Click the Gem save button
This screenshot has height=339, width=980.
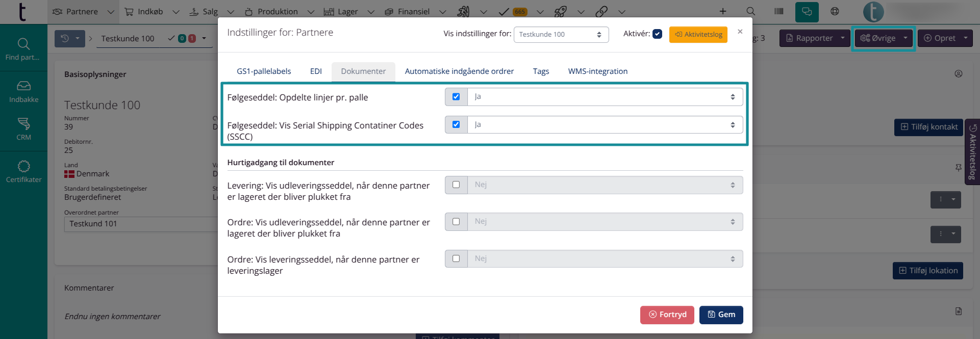tap(721, 315)
